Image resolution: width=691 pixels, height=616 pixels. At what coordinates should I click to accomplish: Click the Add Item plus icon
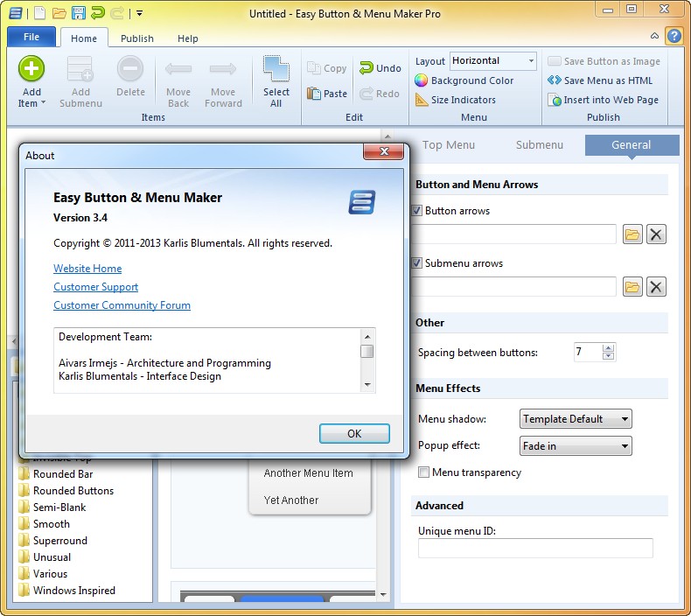coord(31,69)
